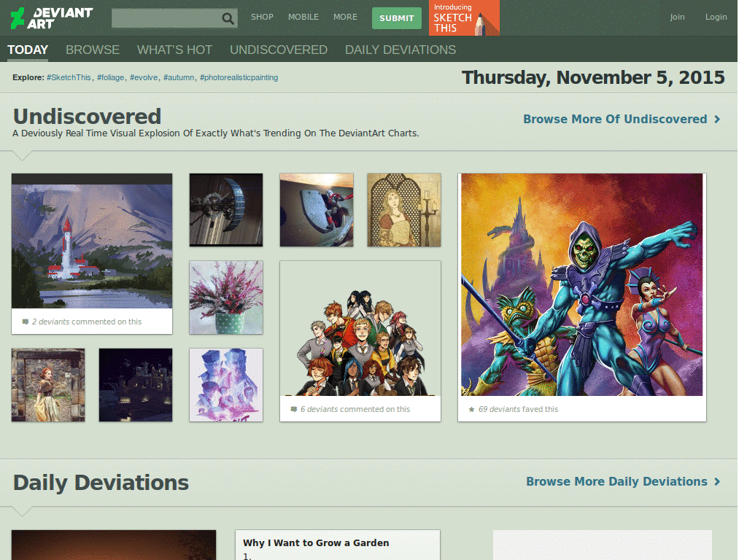
Task: Click '6 deviants commented on this' text
Action: pyautogui.click(x=355, y=409)
